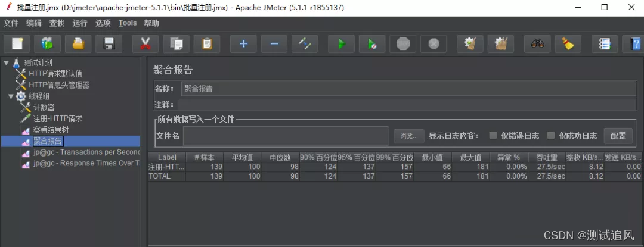Click the Clear All results icon
The width and height of the screenshot is (644, 247).
[x=501, y=44]
